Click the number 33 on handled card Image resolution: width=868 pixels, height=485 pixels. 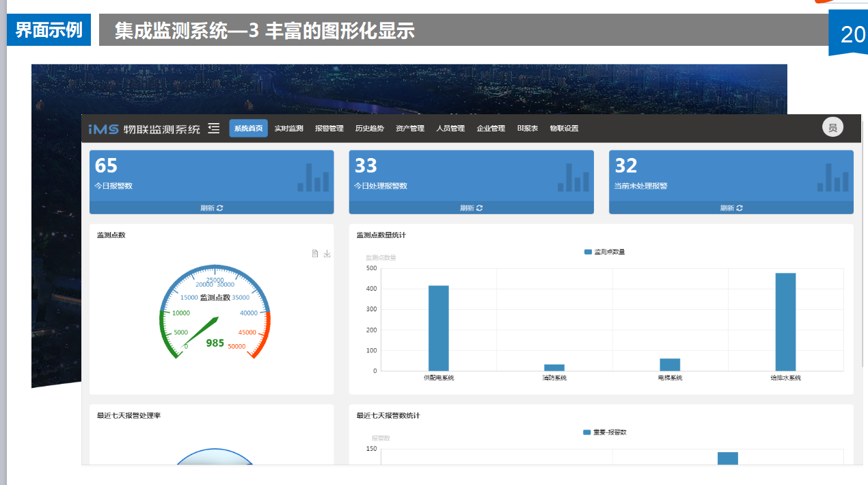click(x=366, y=166)
